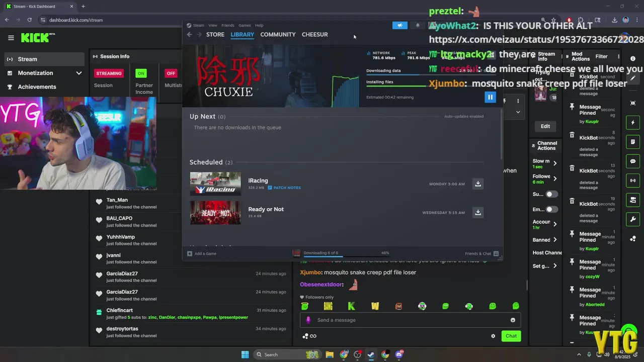
Task: Click lightning bolt icon in right toolbar
Action: [633, 123]
